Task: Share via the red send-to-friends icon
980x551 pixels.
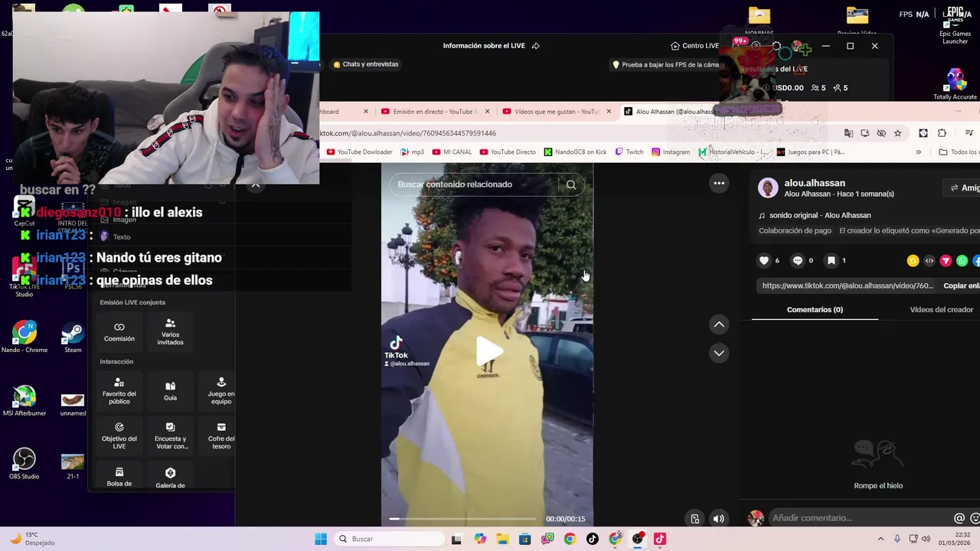Action: 946,261
